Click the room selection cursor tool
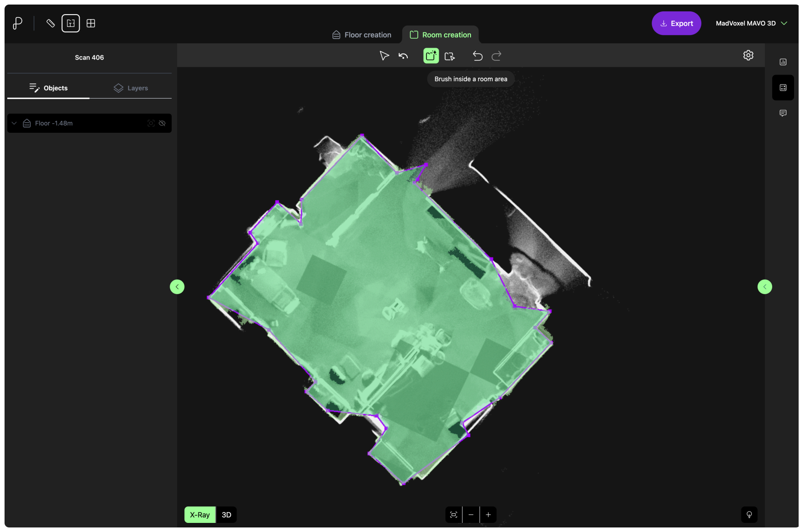The width and height of the screenshot is (805, 532). (450, 56)
